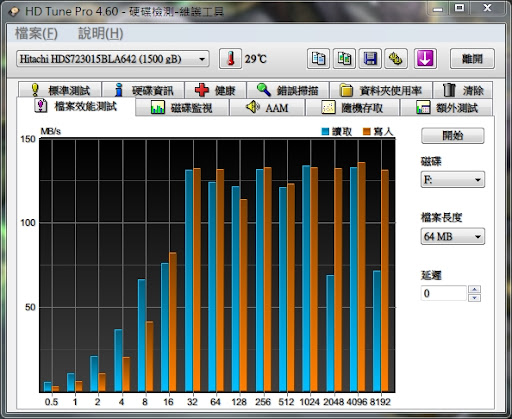Switch to the 健康 tab
512x419 pixels.
215,90
